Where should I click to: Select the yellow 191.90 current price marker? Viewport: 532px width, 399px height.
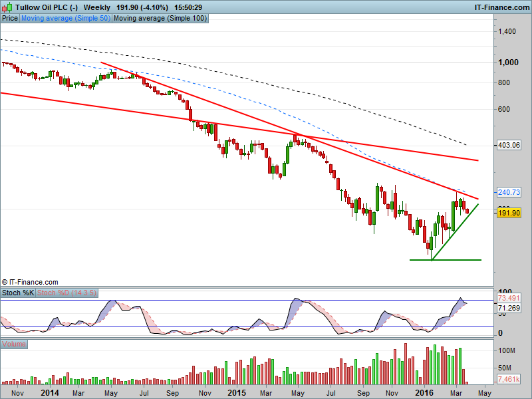pyautogui.click(x=507, y=213)
